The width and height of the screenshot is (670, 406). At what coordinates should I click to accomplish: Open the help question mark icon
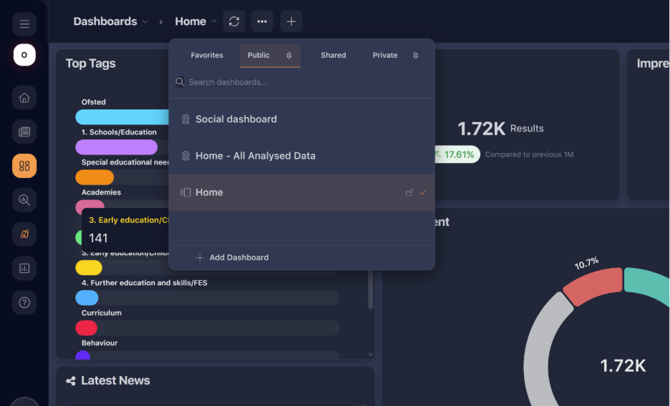(x=24, y=303)
